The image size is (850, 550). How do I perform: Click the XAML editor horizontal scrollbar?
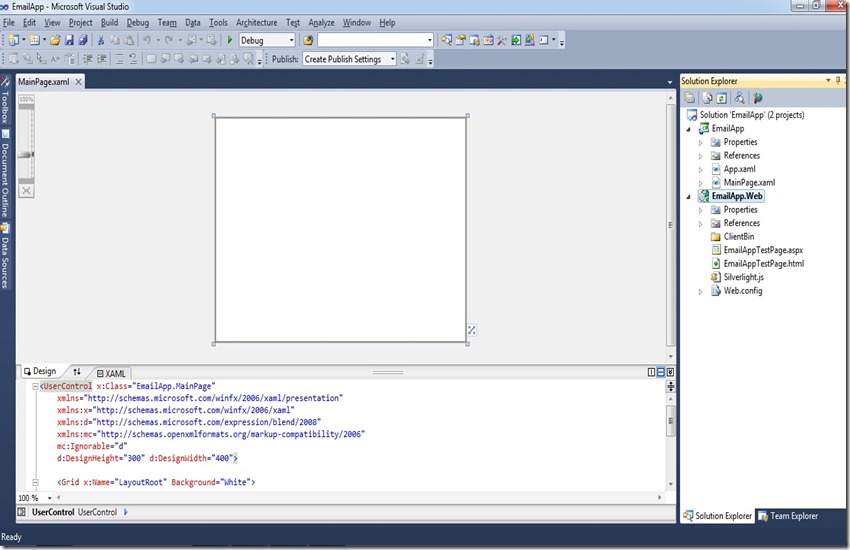click(x=358, y=497)
